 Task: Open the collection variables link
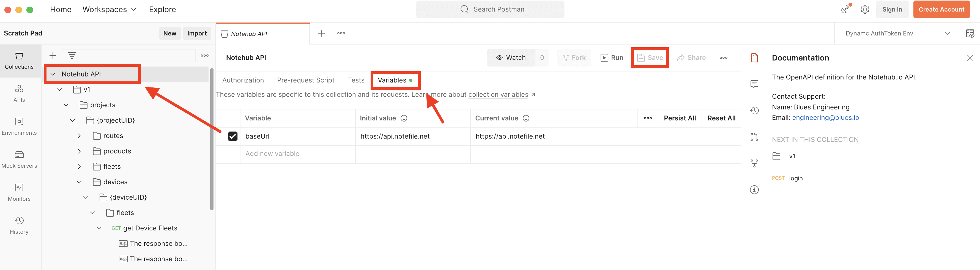point(498,95)
